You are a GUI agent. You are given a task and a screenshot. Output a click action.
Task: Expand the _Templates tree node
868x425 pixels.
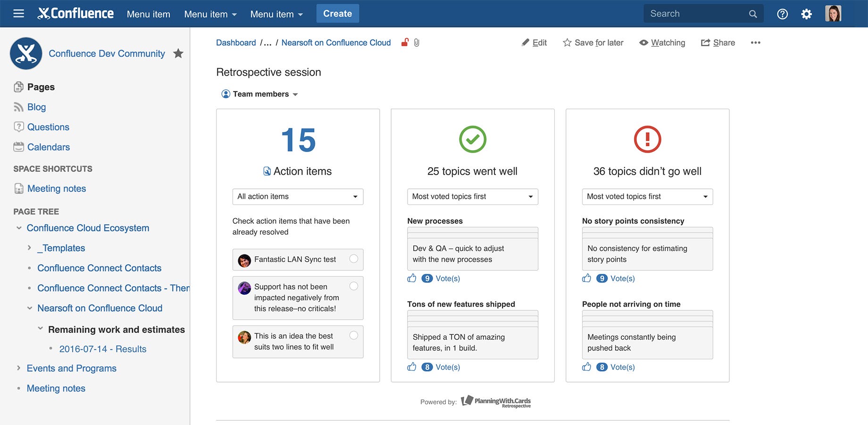pos(29,248)
